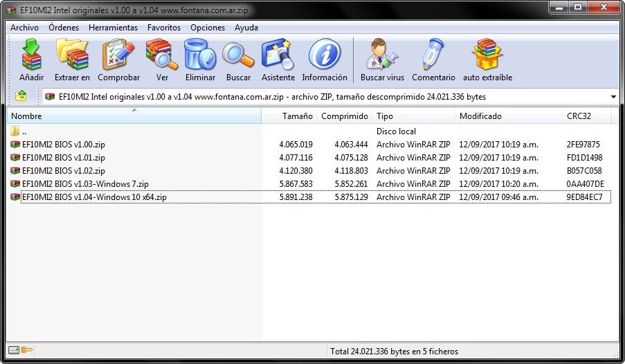
Task: Click modified date 12/09/2017 09:46 a.m.
Action: (x=498, y=197)
